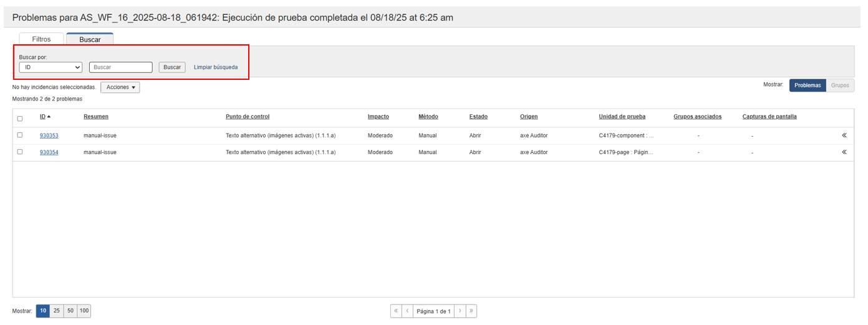Switch to the Filtros tab
The image size is (868, 325).
[41, 39]
